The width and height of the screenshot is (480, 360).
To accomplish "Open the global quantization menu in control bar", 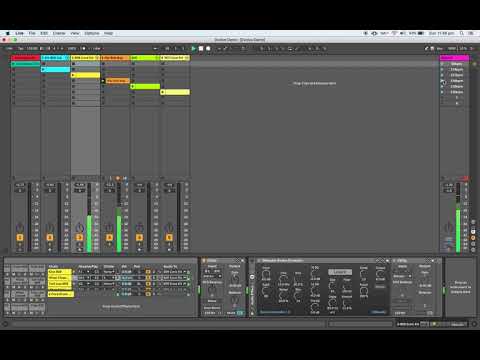I will 97,49.
